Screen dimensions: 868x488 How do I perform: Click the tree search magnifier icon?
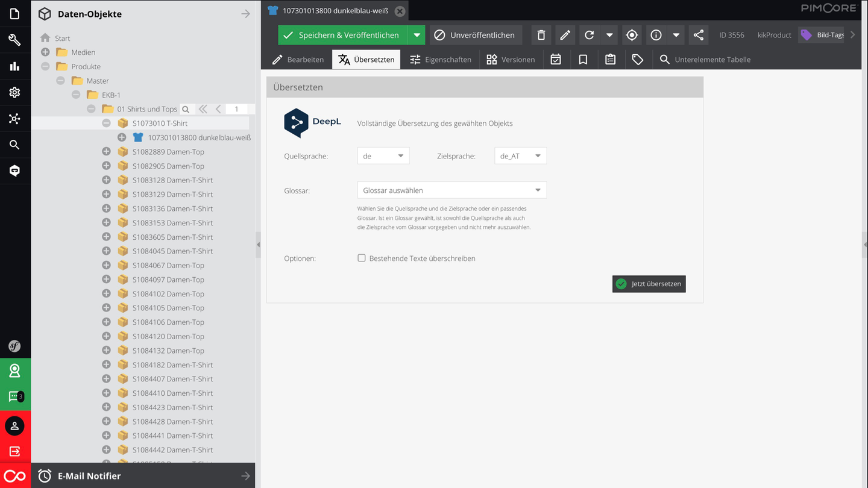tap(186, 109)
